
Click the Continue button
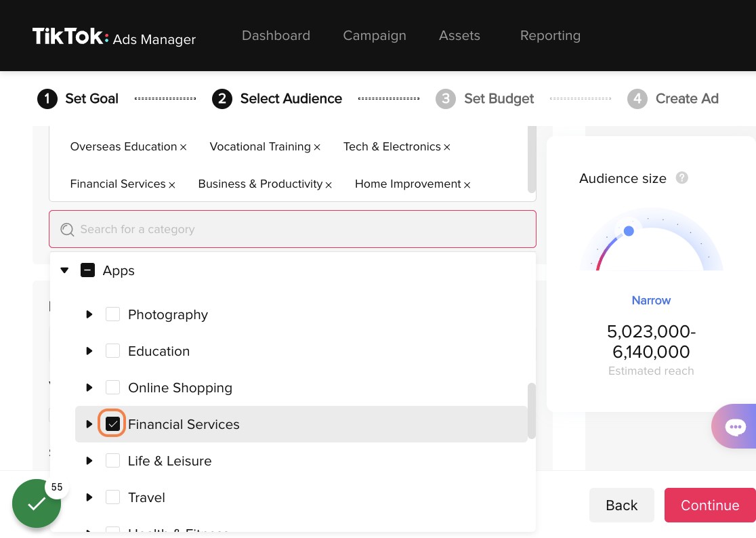click(710, 505)
